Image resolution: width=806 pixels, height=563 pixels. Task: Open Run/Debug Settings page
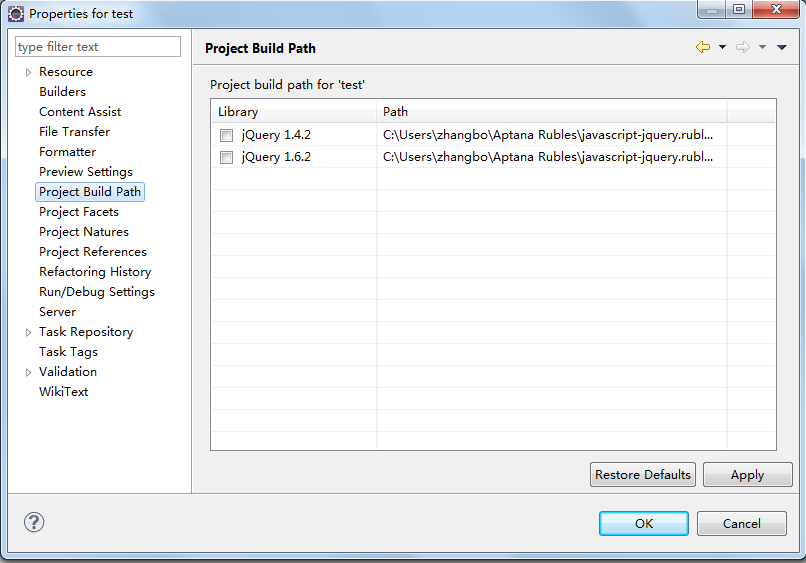tap(97, 292)
